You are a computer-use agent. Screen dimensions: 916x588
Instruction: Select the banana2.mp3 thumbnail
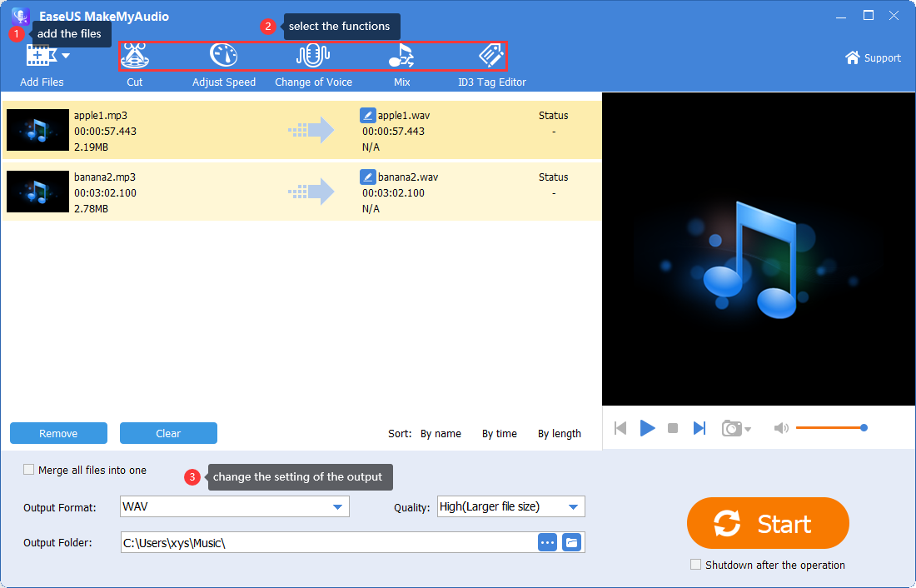click(x=38, y=191)
